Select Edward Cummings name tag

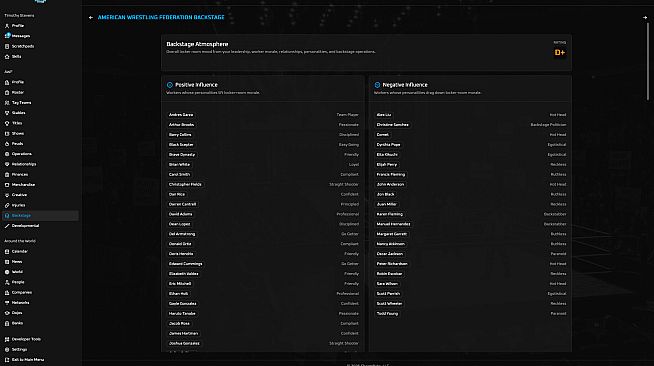[x=186, y=264]
